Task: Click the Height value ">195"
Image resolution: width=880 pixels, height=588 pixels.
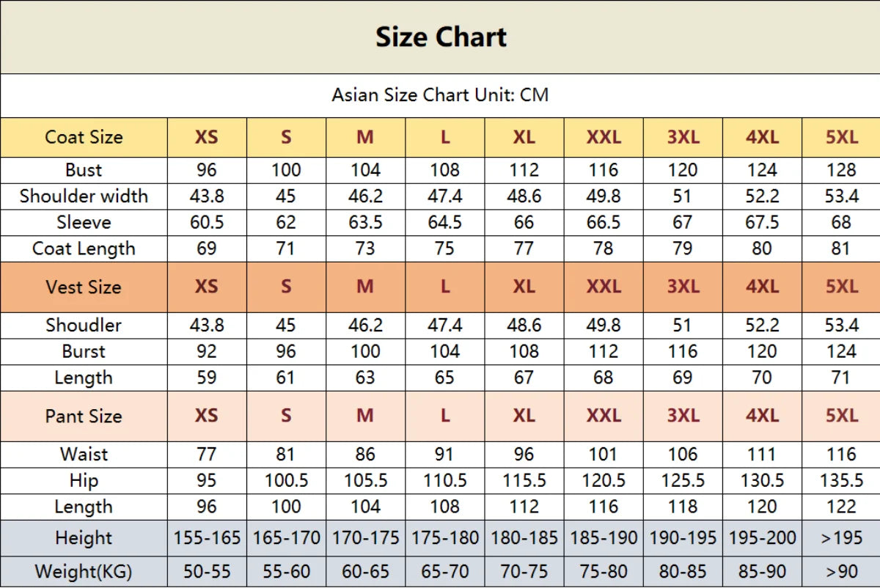Action: click(841, 537)
